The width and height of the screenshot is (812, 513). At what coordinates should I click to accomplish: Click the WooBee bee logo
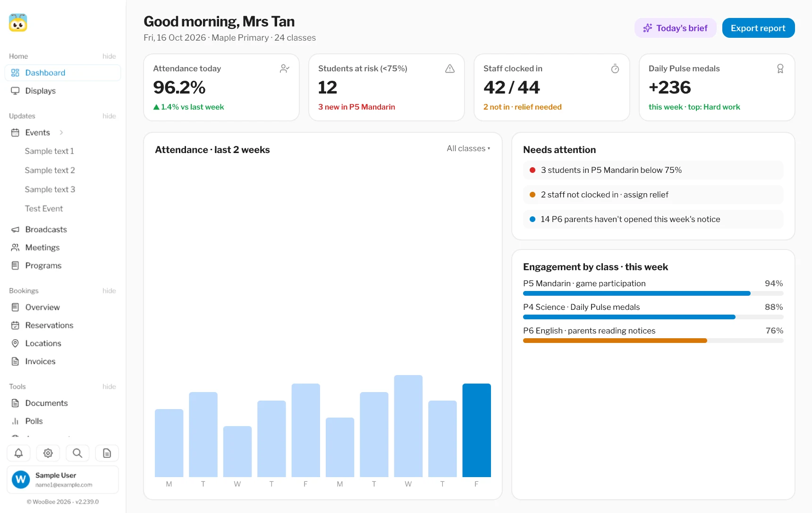(18, 23)
